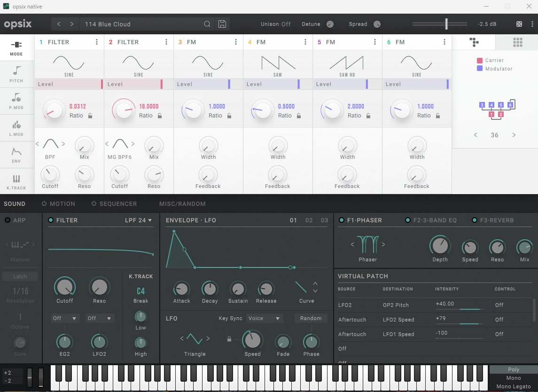Click the C4 K.TRACK Break value
This screenshot has height=392, width=538.
pyautogui.click(x=140, y=291)
